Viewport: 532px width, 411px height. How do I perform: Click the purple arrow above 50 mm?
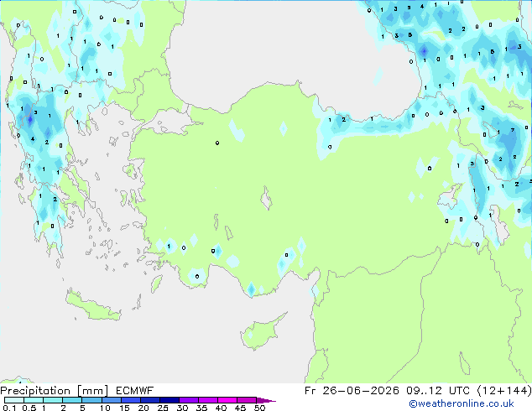(266, 400)
